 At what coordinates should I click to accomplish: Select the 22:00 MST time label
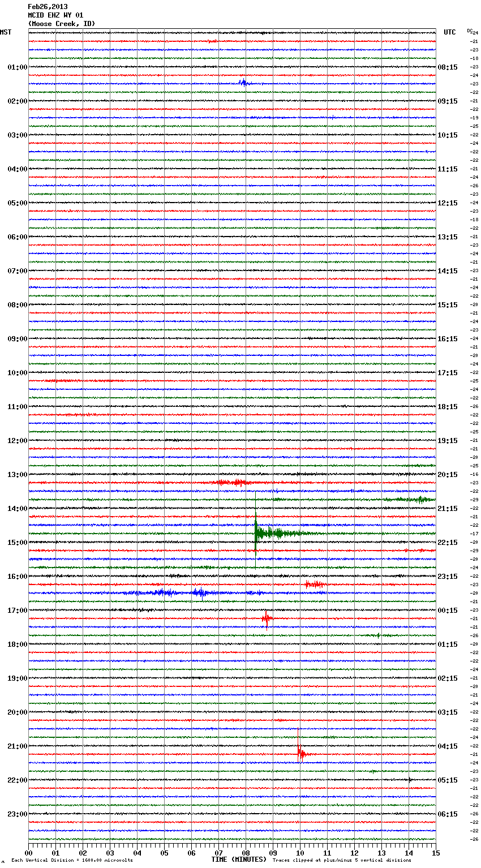(18, 780)
